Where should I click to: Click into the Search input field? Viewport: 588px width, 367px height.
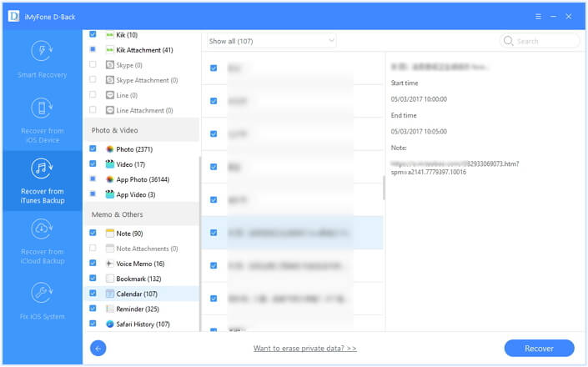540,41
